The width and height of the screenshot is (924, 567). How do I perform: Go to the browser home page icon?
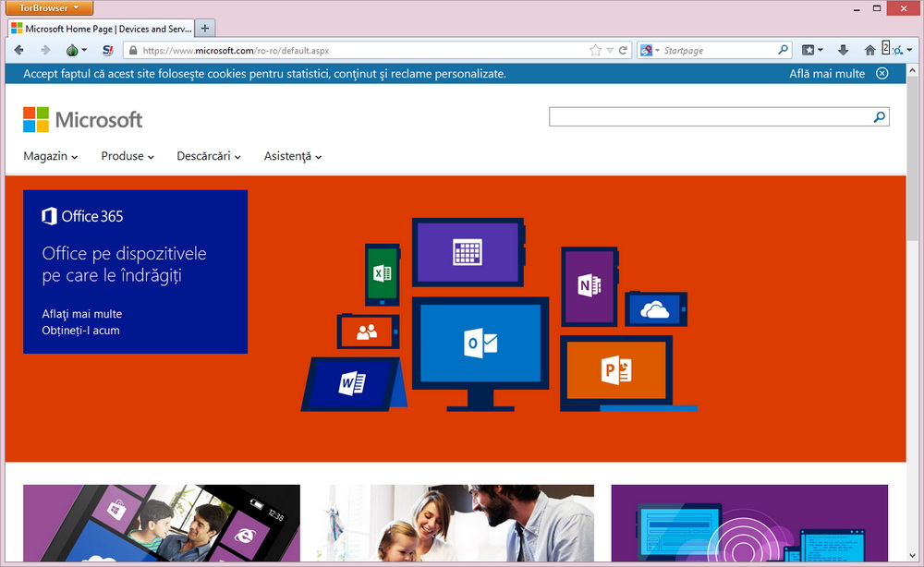[869, 51]
